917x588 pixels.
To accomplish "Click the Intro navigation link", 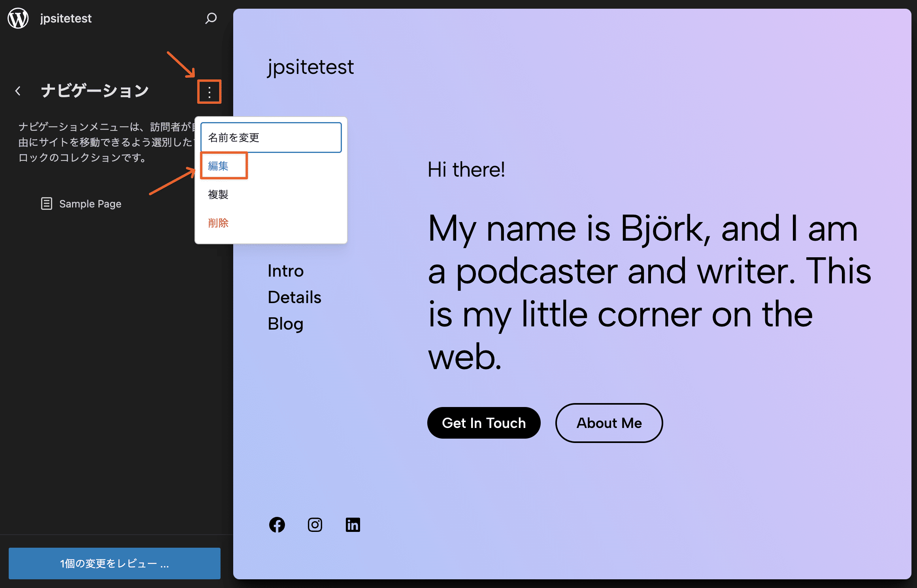I will coord(285,270).
